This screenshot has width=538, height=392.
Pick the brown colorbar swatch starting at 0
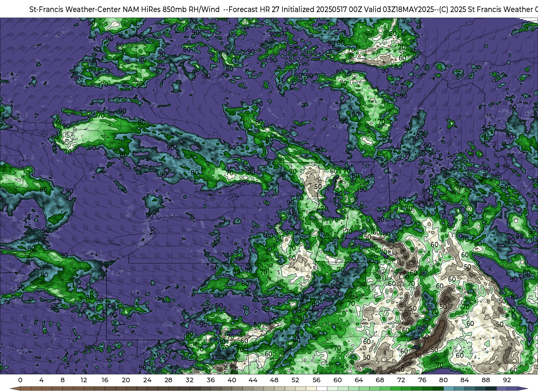coord(25,389)
